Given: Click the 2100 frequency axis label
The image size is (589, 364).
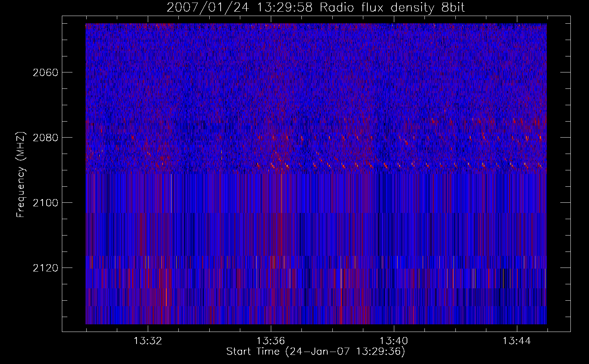Looking at the screenshot, I should [46, 203].
